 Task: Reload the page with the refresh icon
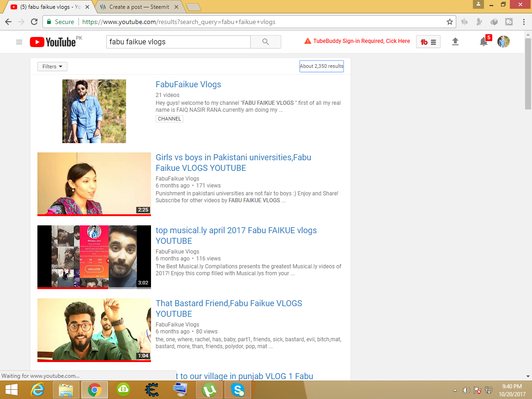point(34,22)
